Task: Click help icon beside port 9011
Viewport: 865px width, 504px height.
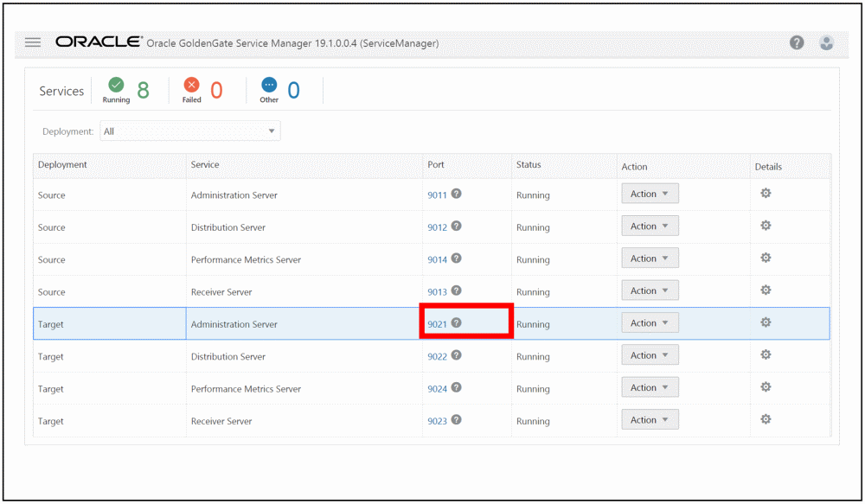Action: (x=456, y=194)
